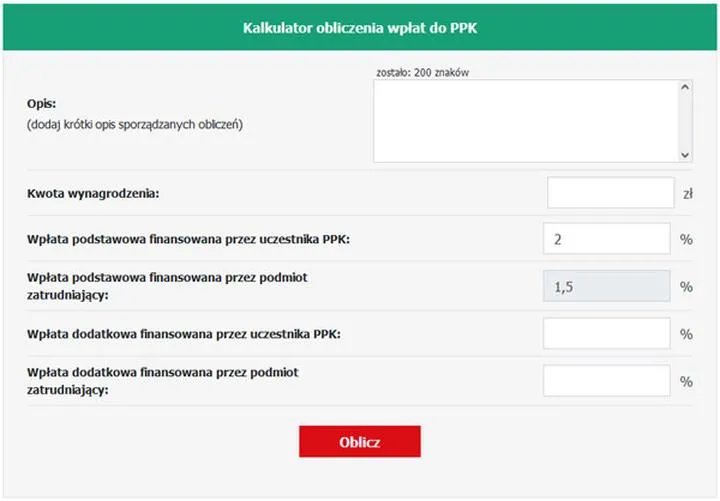Click the "Opis:" label
The width and height of the screenshot is (720, 501).
point(42,104)
